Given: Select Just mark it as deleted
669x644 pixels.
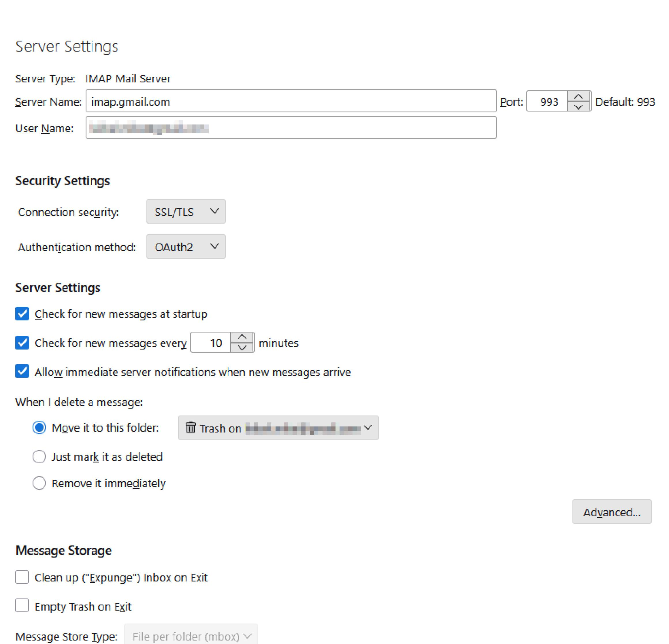Looking at the screenshot, I should [x=39, y=456].
